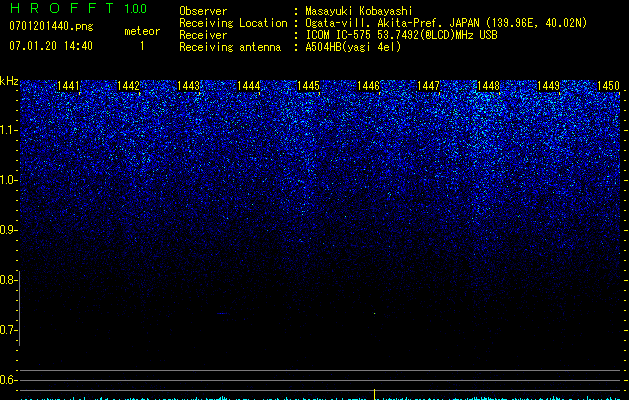629x400 pixels.
Task: Click the 1450 time marker
Action: [608, 86]
